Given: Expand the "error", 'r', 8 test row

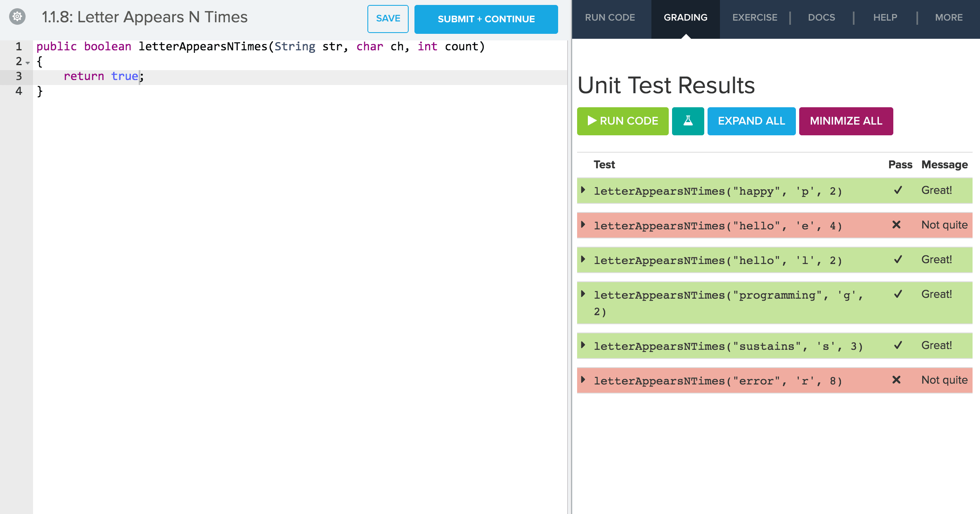Looking at the screenshot, I should point(583,380).
